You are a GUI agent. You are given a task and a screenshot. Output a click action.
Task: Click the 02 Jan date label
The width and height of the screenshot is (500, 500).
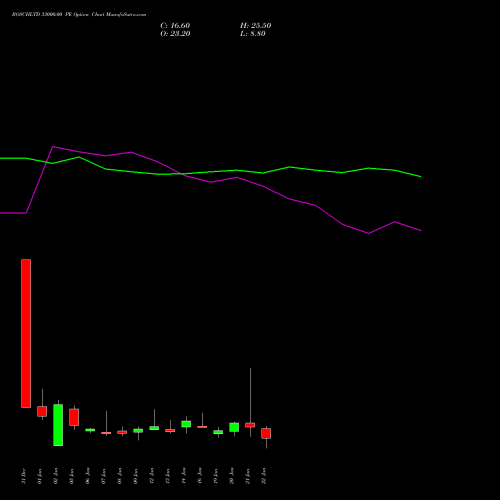[x=56, y=476]
